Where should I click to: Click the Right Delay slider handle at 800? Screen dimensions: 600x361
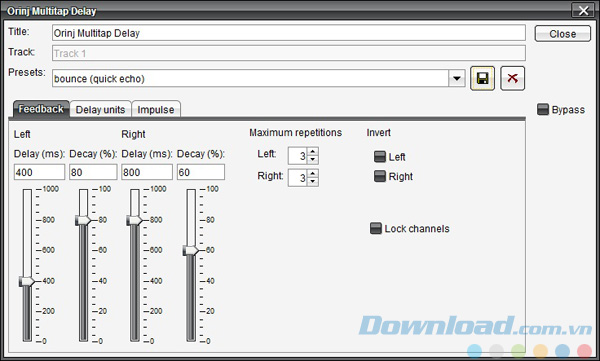tap(134, 221)
